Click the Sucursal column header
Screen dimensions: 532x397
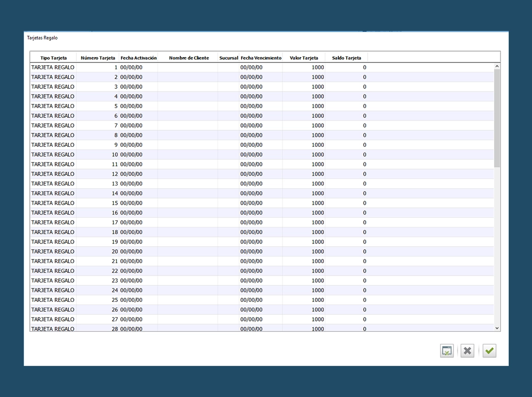[x=228, y=58]
